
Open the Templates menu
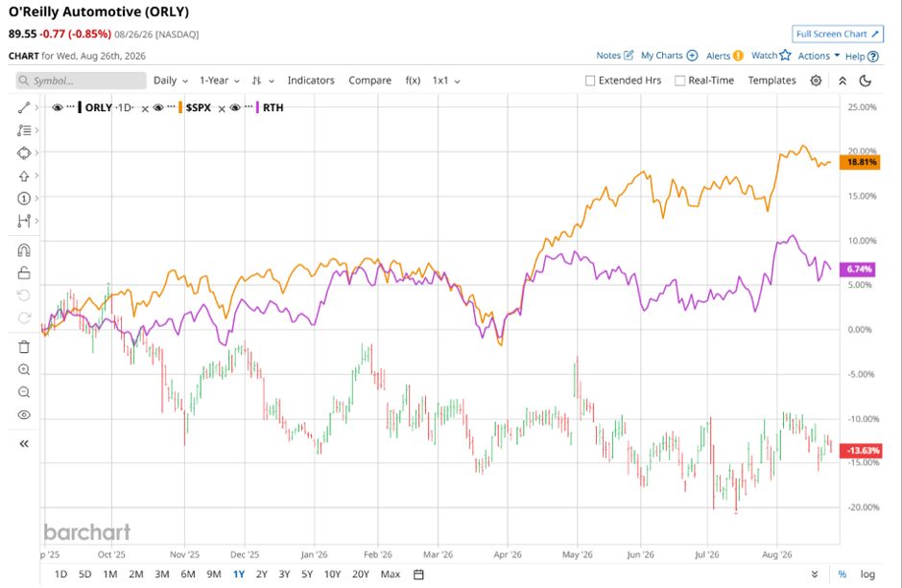point(772,81)
